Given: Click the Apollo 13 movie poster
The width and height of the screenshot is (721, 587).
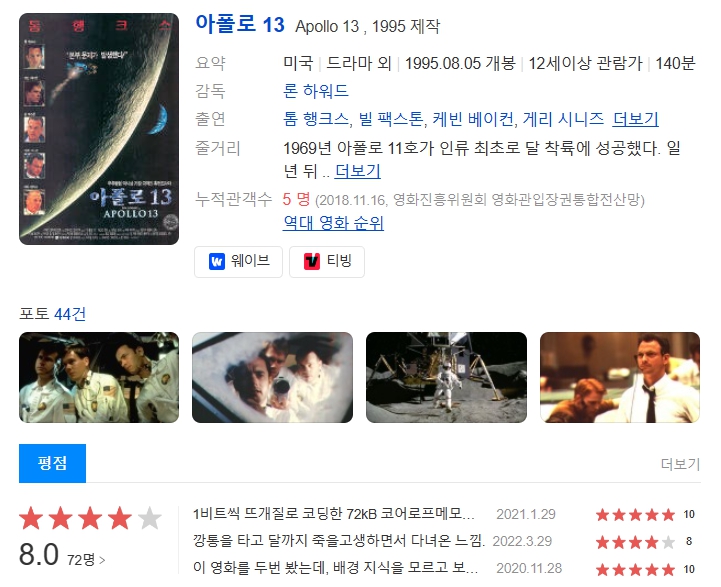Looking at the screenshot, I should [x=99, y=129].
